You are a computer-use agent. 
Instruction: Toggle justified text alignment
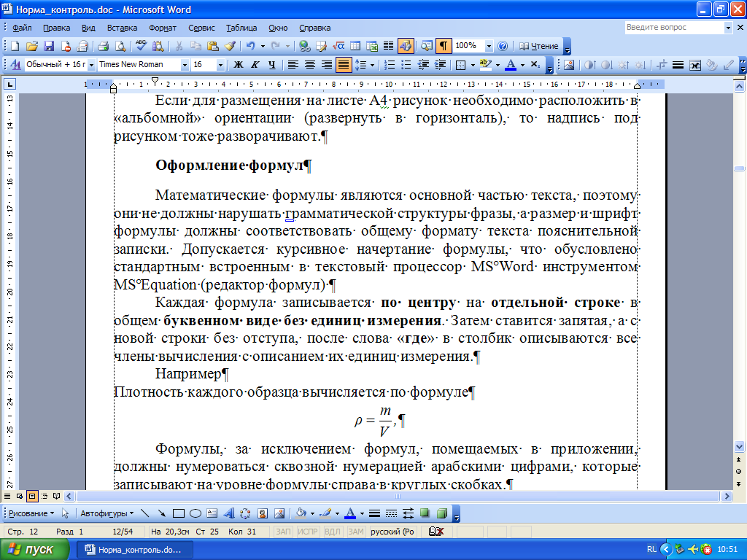(x=343, y=65)
